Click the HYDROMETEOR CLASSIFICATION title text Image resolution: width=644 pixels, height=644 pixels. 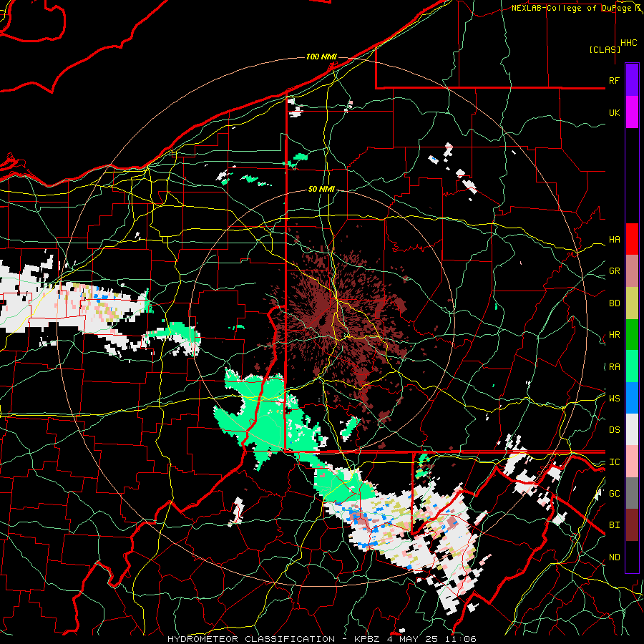coord(251,639)
